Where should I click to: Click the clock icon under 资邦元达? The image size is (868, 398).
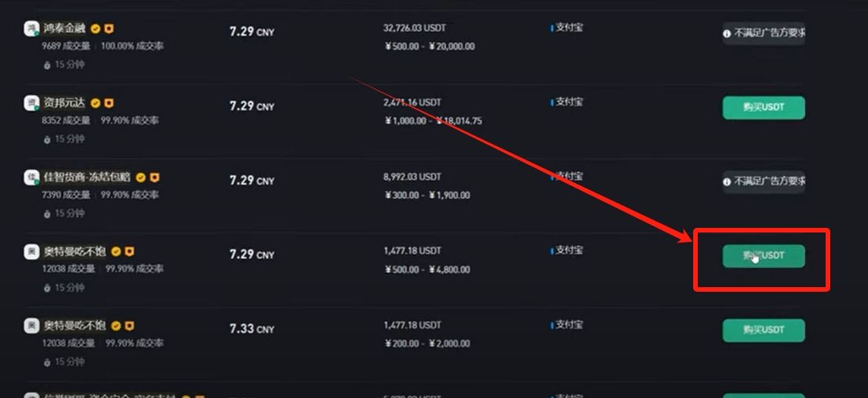(47, 139)
